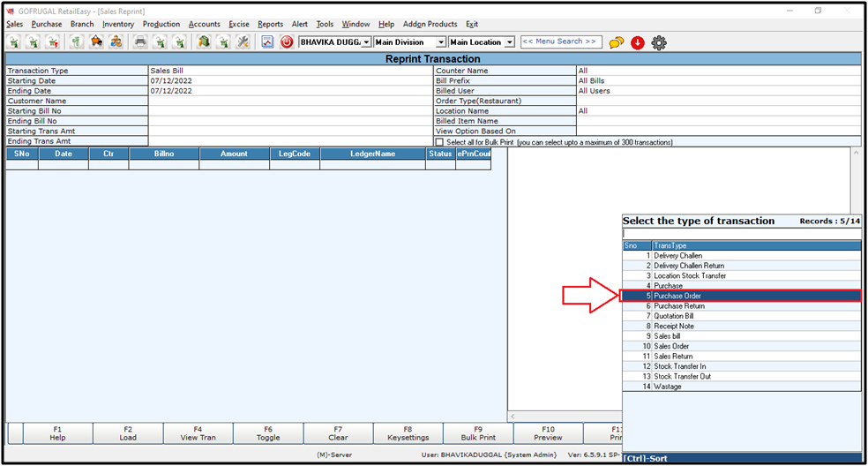Click the Amount column header
Viewport: 868px width, 466px height.
point(234,154)
